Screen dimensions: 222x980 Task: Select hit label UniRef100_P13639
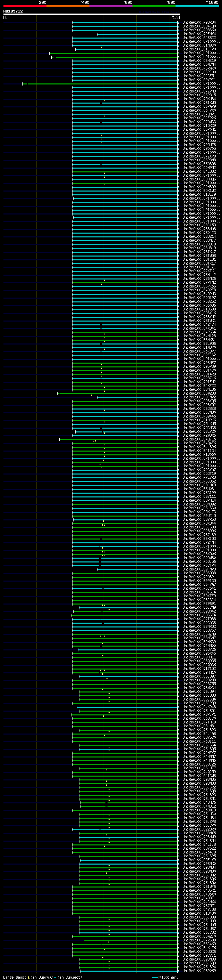[199, 309]
